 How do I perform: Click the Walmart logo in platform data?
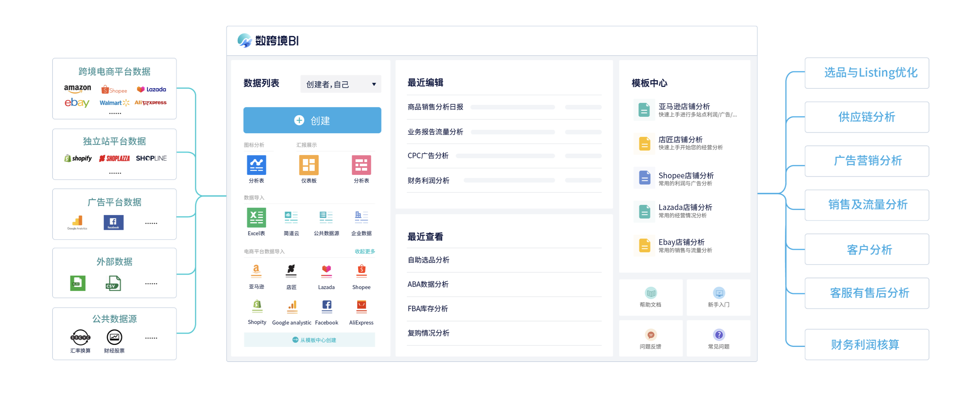(x=115, y=103)
